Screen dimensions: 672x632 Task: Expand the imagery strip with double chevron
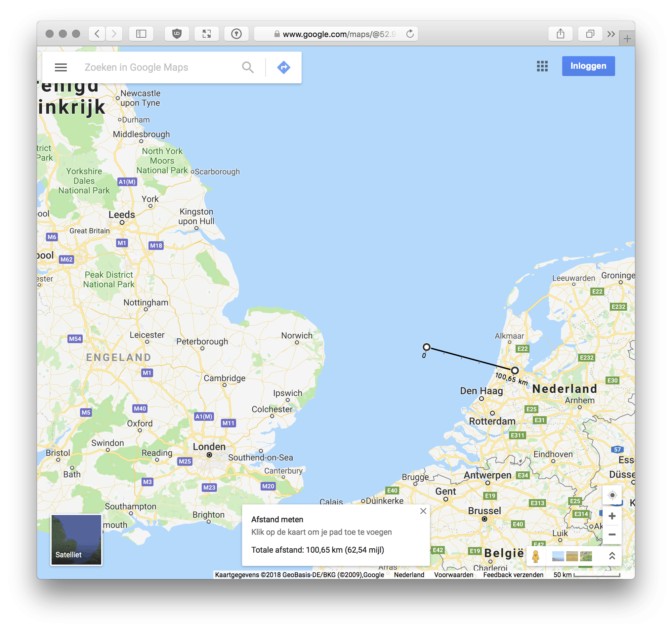coord(612,556)
